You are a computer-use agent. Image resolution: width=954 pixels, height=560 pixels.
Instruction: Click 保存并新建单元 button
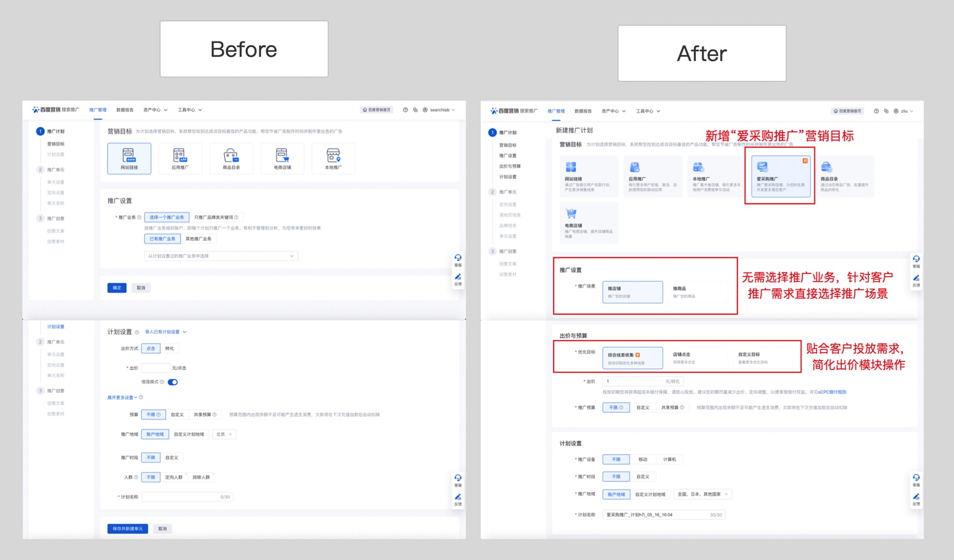128,528
